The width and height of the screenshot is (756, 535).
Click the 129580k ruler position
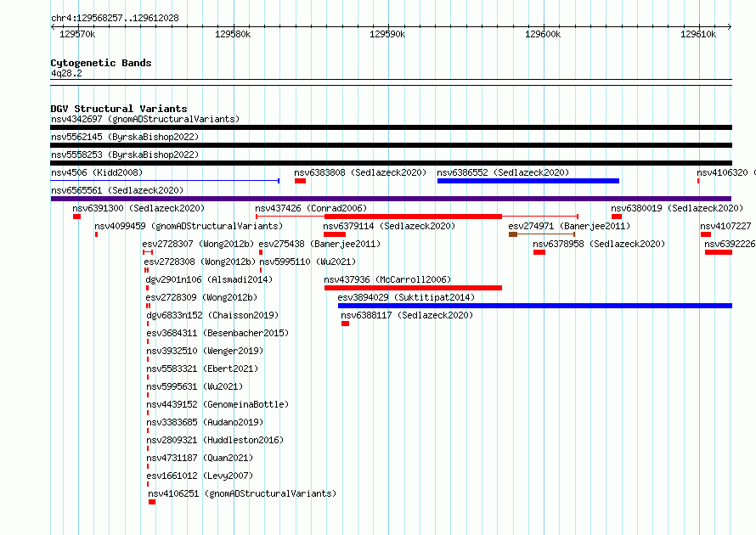[x=233, y=34]
